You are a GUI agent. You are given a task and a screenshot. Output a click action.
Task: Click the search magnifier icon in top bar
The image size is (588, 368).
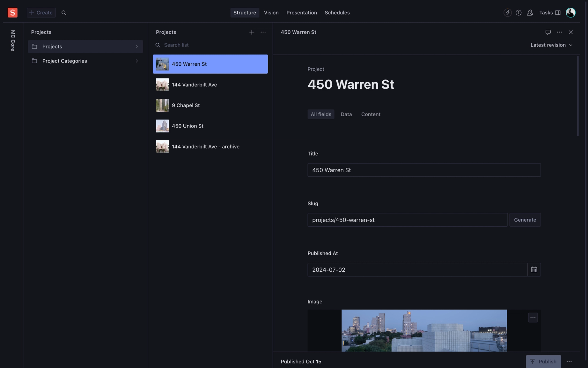click(x=64, y=13)
